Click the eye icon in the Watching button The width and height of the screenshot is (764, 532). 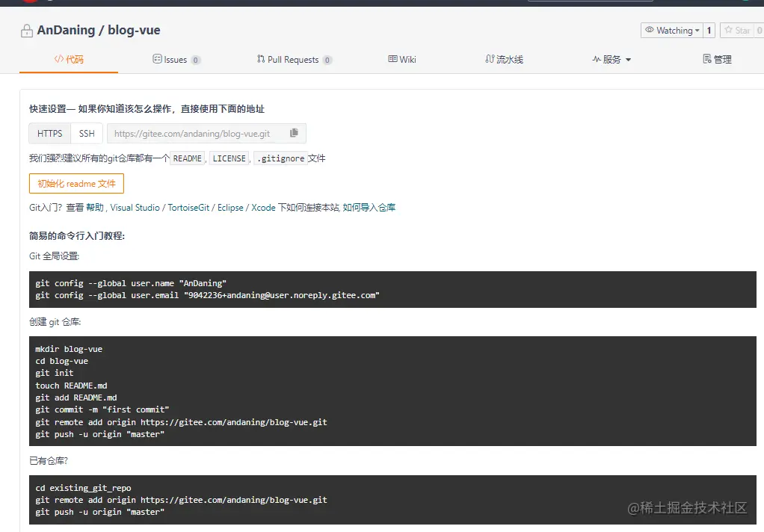click(x=650, y=30)
